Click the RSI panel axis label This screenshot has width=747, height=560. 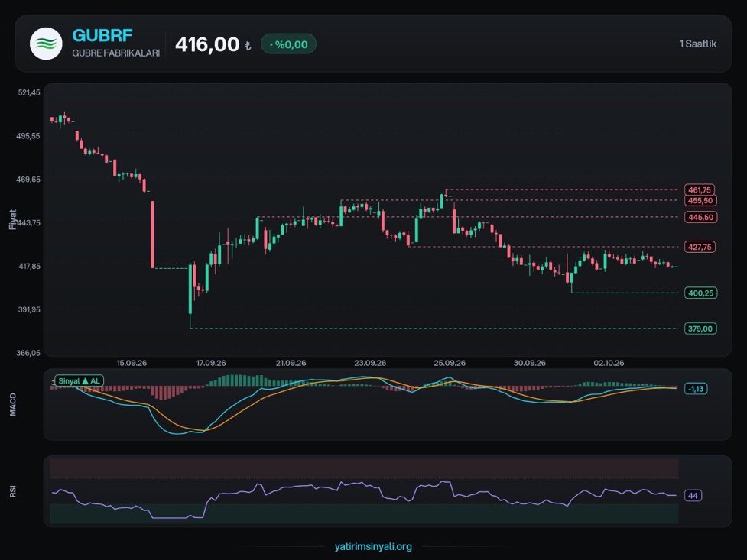click(13, 491)
